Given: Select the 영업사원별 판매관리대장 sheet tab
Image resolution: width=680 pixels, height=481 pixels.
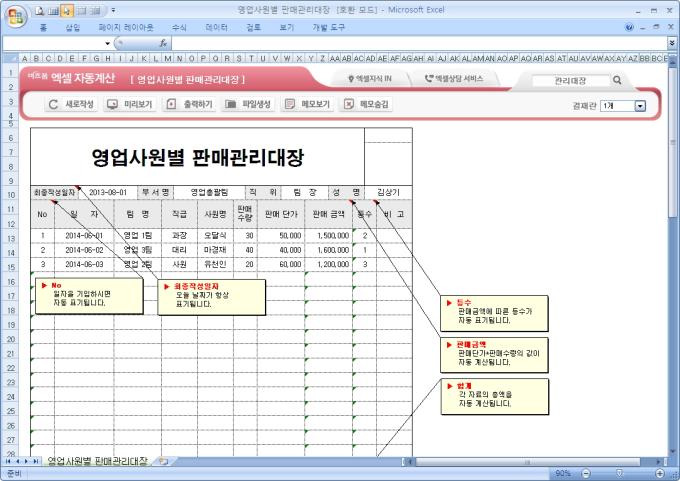Looking at the screenshot, I should pyautogui.click(x=97, y=461).
